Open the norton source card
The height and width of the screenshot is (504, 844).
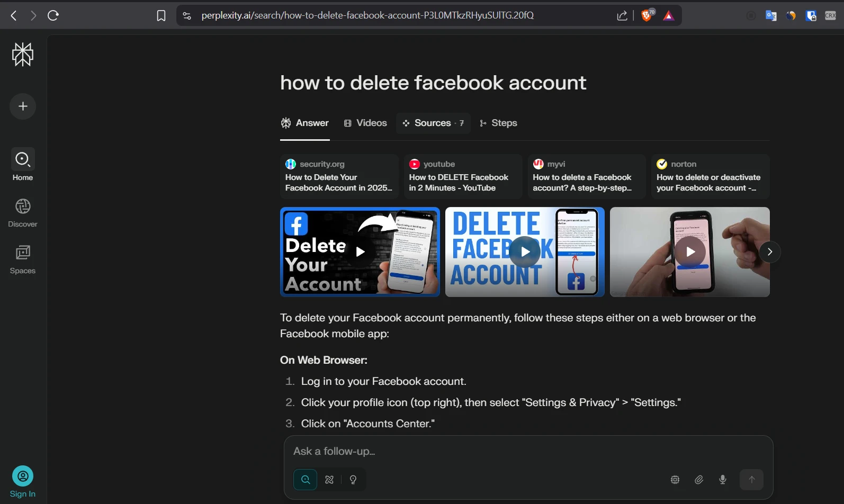click(x=711, y=176)
